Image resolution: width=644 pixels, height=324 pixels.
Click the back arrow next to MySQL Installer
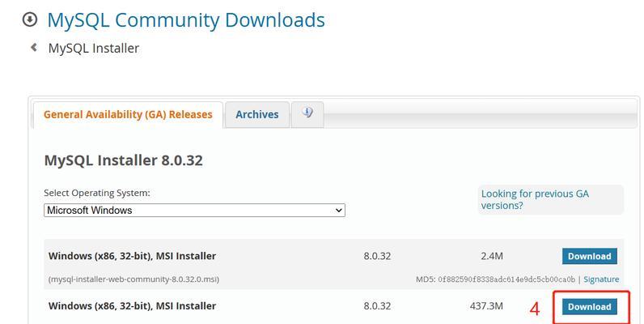34,48
